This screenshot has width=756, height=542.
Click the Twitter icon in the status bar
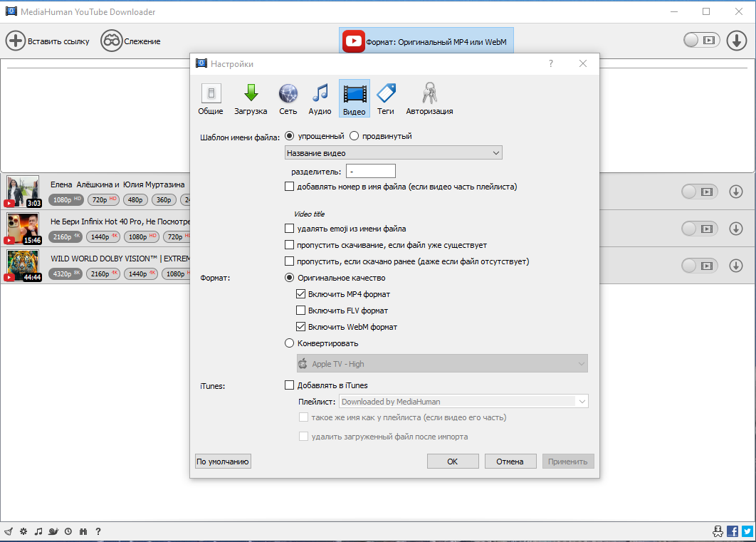coord(747,531)
